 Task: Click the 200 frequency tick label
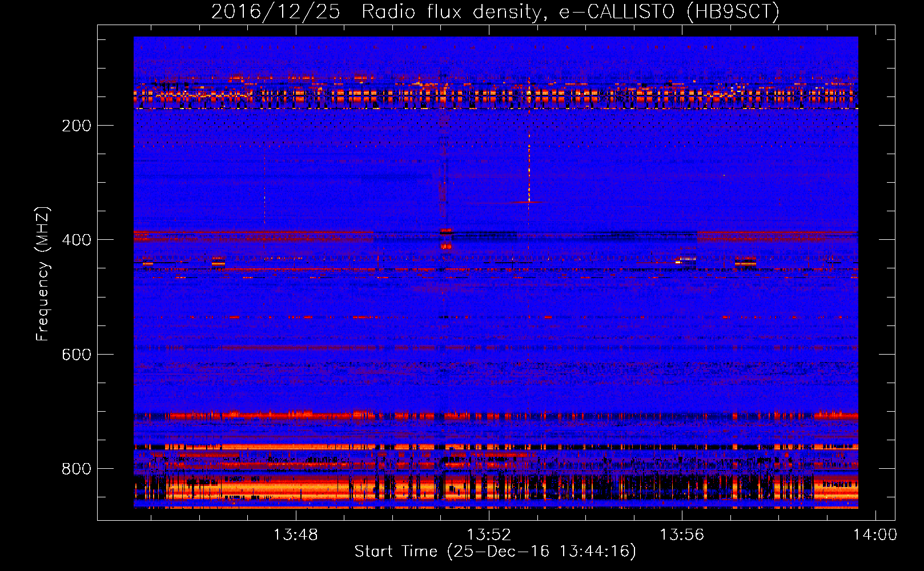point(76,126)
